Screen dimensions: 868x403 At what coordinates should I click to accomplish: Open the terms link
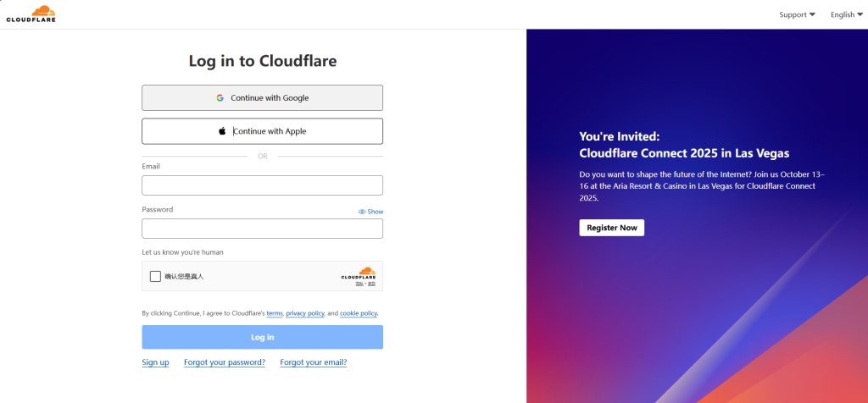click(275, 313)
